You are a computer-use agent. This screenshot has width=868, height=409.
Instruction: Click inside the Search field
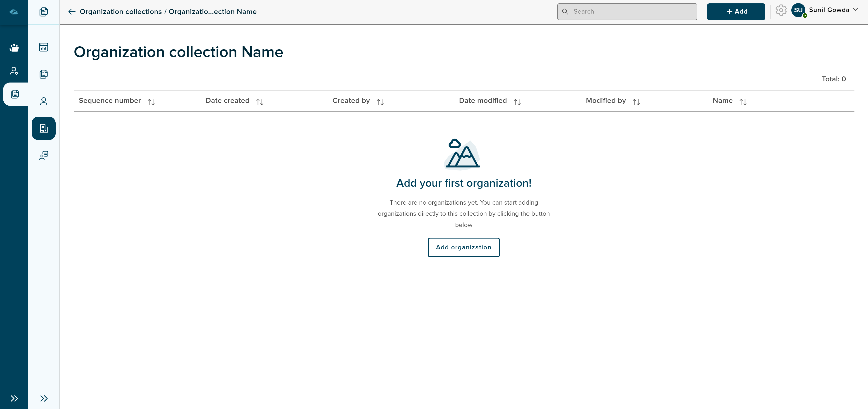click(x=627, y=12)
